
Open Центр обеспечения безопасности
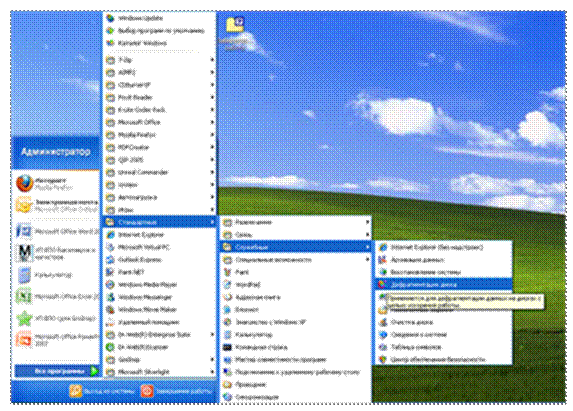pyautogui.click(x=444, y=359)
